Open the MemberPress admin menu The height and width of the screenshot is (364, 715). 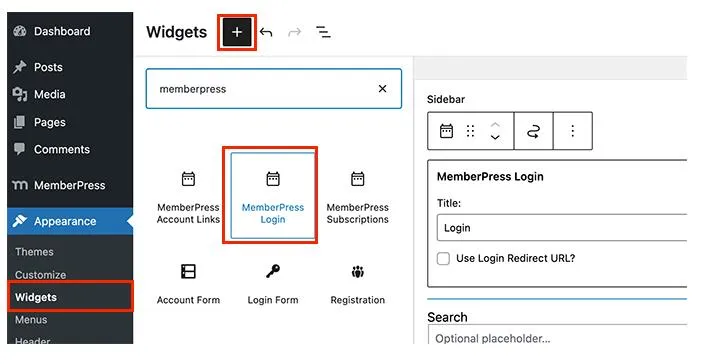(x=70, y=185)
